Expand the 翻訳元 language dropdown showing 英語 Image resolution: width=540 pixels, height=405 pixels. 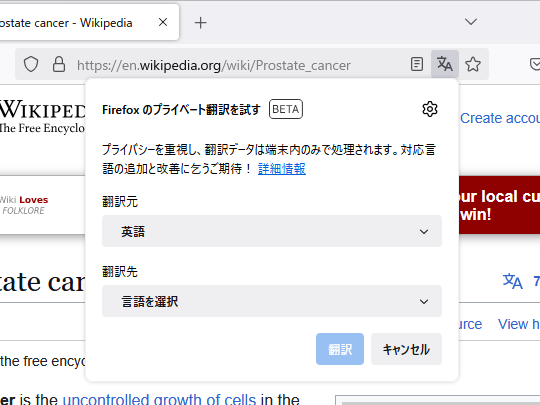(x=272, y=231)
